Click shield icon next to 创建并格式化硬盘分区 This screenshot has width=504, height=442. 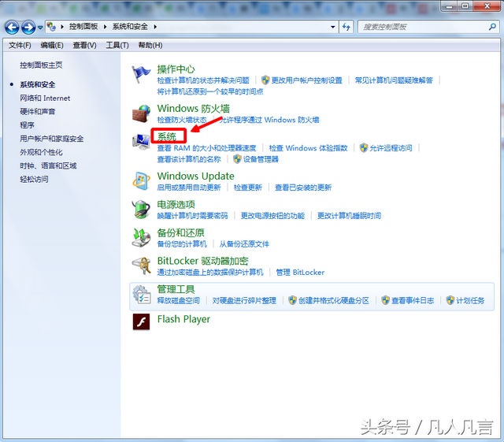[292, 300]
